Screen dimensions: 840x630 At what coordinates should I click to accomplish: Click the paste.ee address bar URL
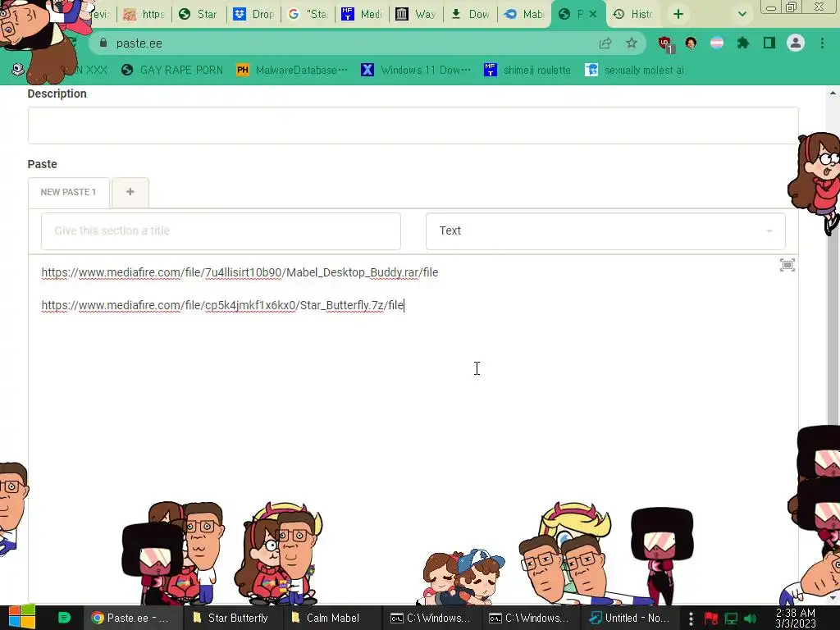click(x=139, y=43)
